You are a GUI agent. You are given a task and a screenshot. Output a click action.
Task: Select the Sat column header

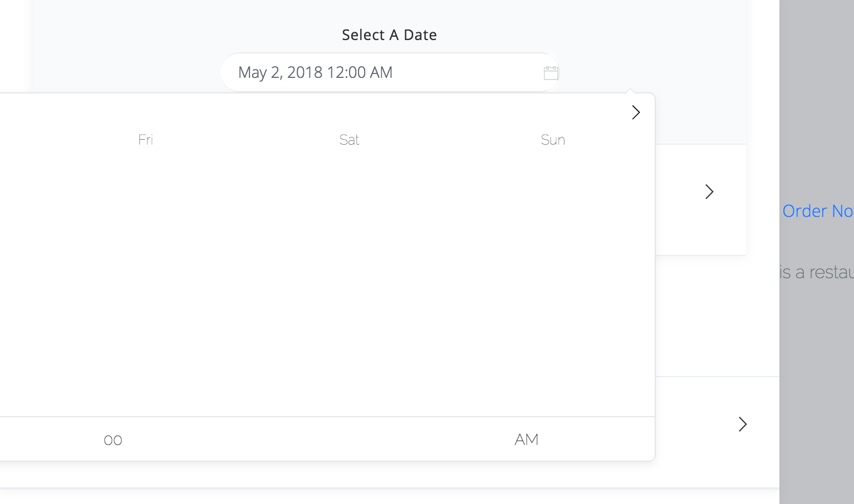[x=349, y=140]
